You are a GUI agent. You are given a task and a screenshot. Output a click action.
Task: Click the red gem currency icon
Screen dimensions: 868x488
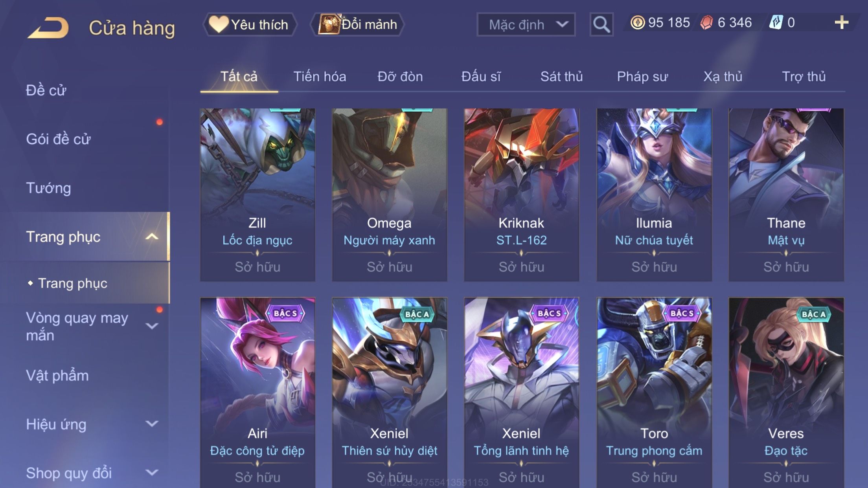click(706, 22)
